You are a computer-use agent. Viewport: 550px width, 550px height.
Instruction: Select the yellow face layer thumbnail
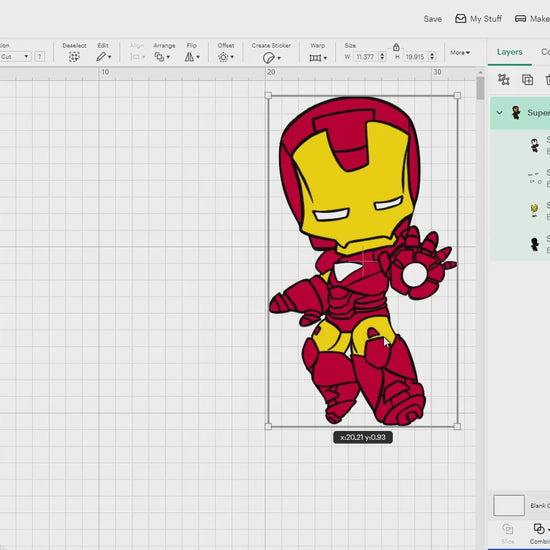(x=534, y=211)
